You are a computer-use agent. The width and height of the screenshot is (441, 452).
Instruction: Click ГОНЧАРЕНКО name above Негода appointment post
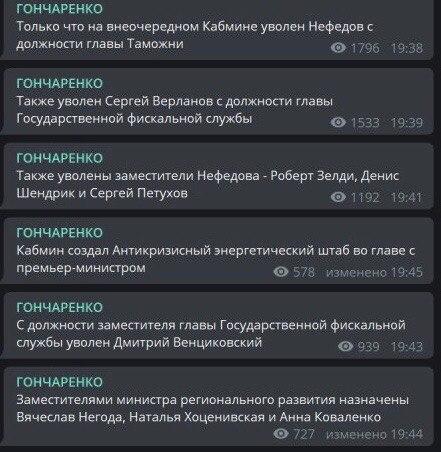60,382
